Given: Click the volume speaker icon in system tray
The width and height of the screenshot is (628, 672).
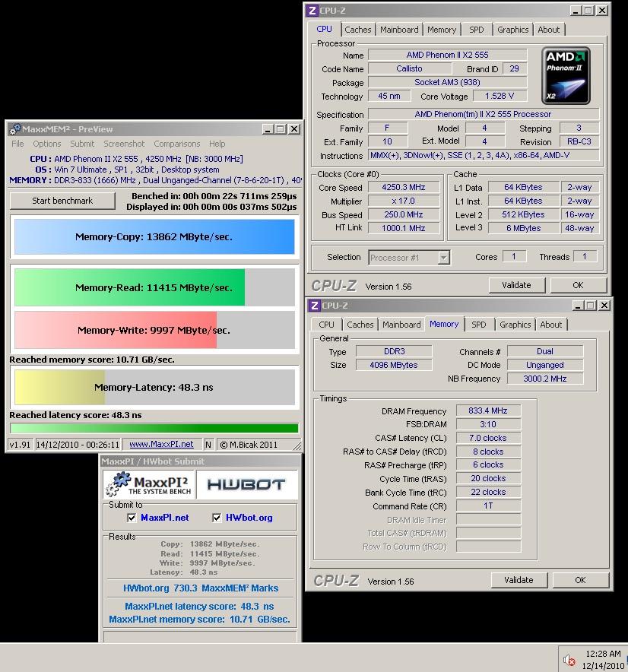Looking at the screenshot, I should tap(569, 660).
